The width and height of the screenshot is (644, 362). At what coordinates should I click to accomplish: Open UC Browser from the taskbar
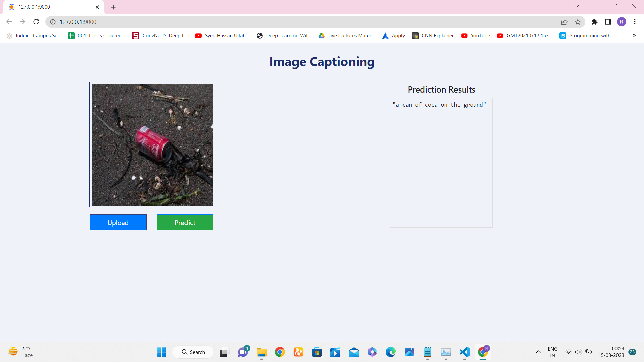pos(298,352)
